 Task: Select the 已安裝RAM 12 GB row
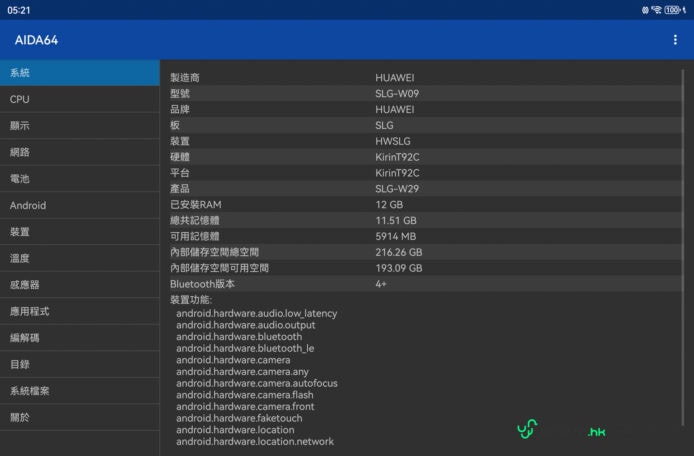click(425, 205)
